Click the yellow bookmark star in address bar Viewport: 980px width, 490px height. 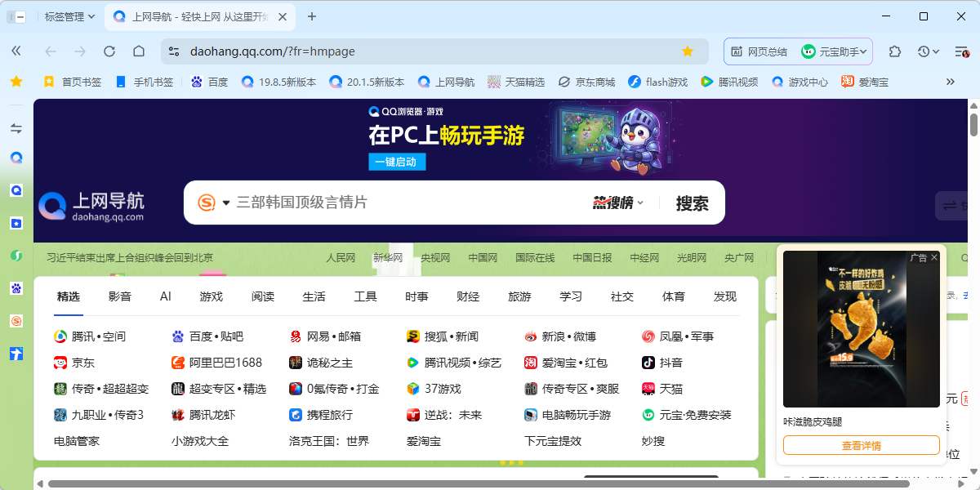(688, 51)
